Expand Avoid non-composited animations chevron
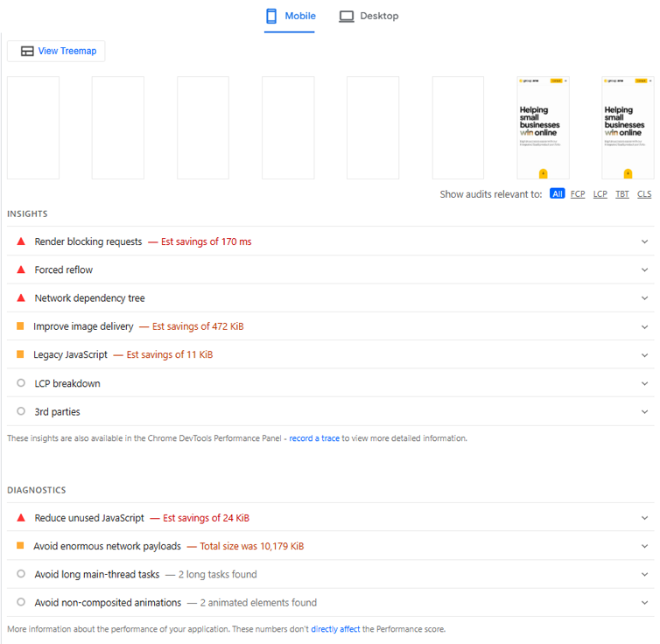Viewport: 660px width, 644px height. click(645, 603)
